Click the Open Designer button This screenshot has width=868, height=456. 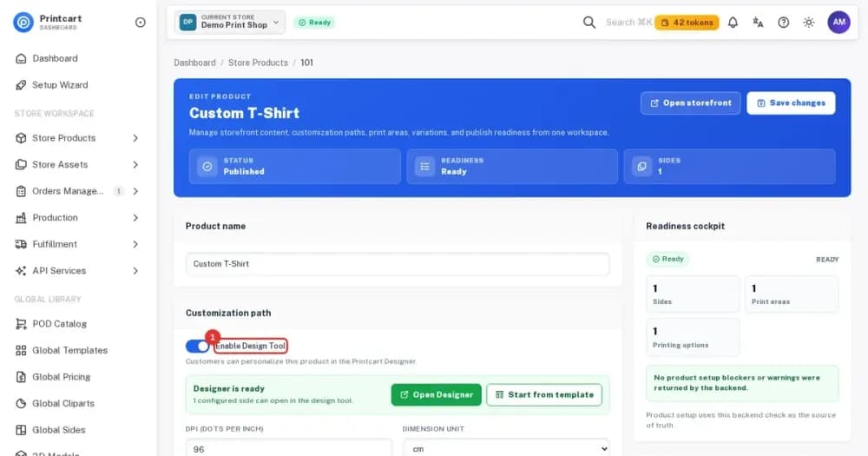437,394
